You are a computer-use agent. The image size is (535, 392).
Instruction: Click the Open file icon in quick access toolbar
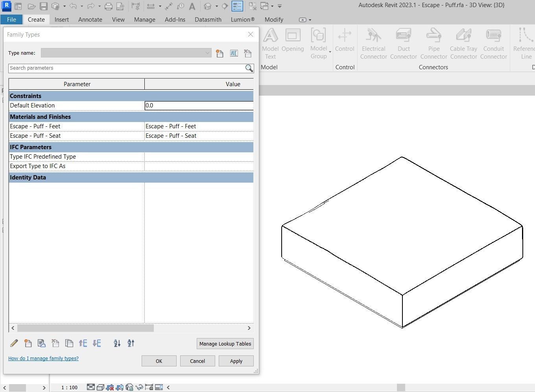coord(32,6)
